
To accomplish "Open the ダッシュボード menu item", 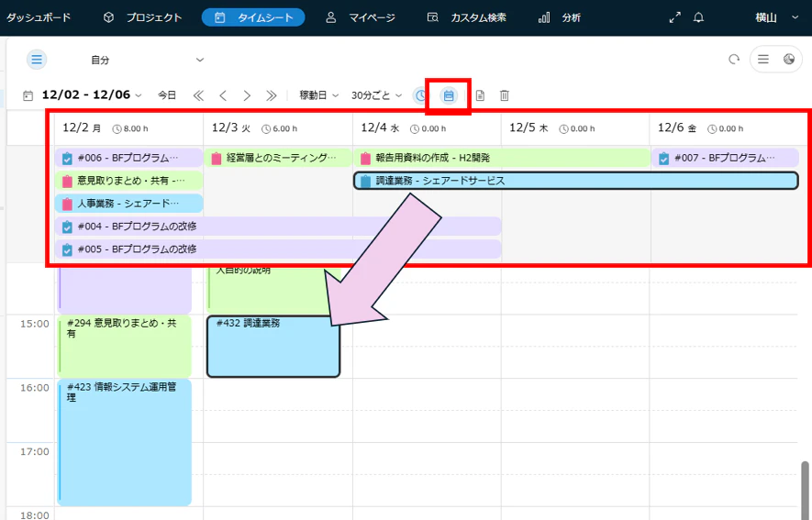I will [38, 17].
